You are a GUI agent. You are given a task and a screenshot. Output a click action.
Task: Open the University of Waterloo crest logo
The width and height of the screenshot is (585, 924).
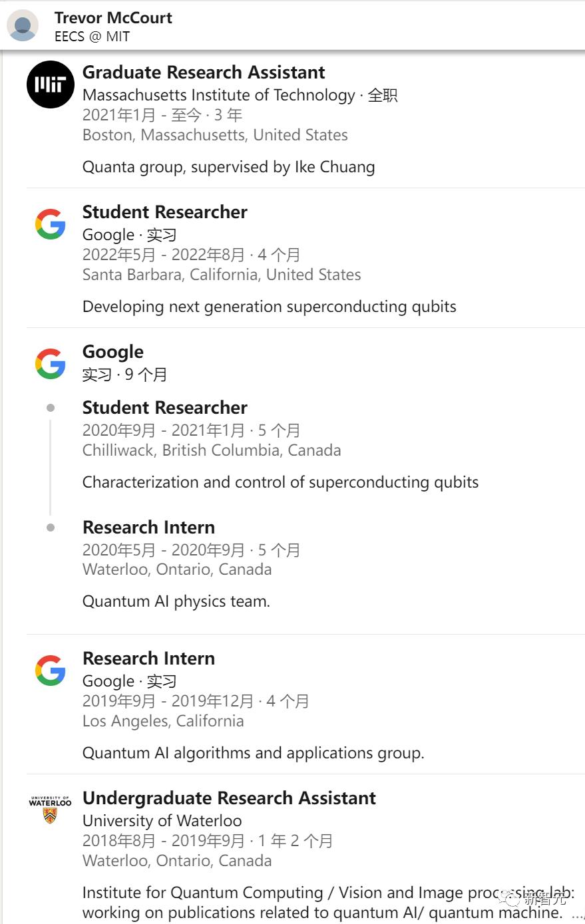click(x=51, y=809)
